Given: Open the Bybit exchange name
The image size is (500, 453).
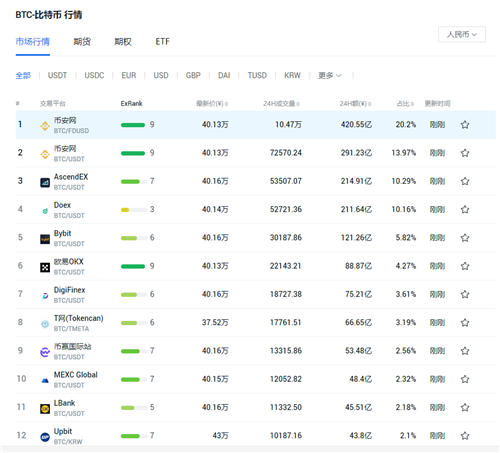Looking at the screenshot, I should [63, 233].
